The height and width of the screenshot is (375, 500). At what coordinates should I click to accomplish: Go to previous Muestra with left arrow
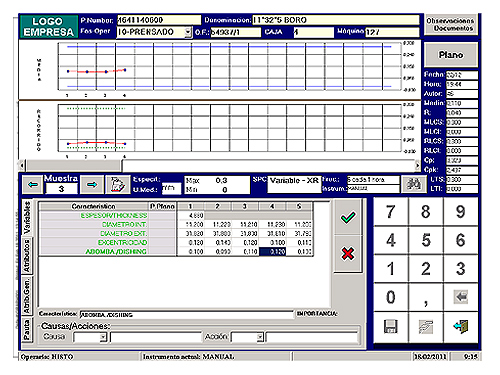coord(33,184)
